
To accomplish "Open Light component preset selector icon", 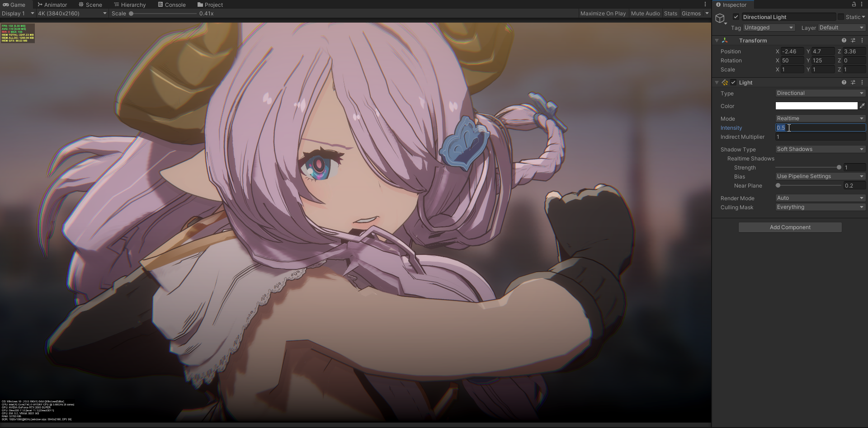I will pyautogui.click(x=853, y=83).
